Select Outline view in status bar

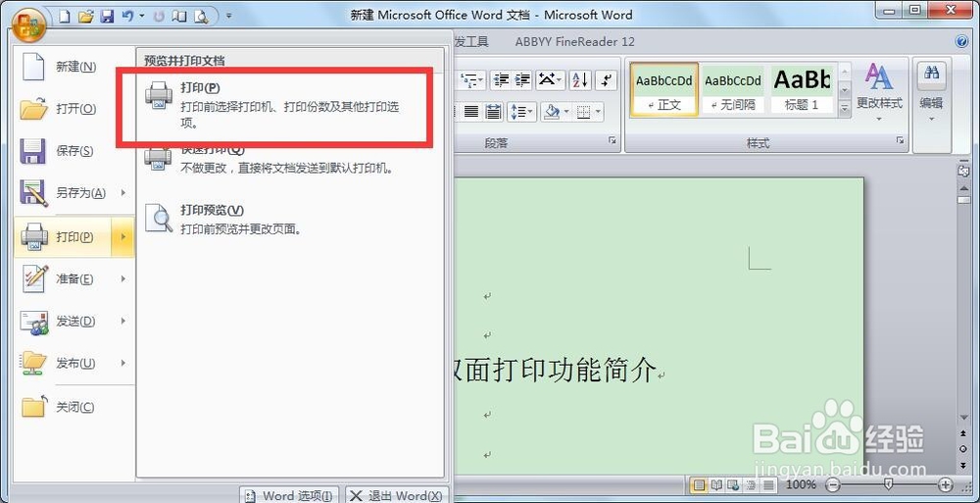pos(751,484)
